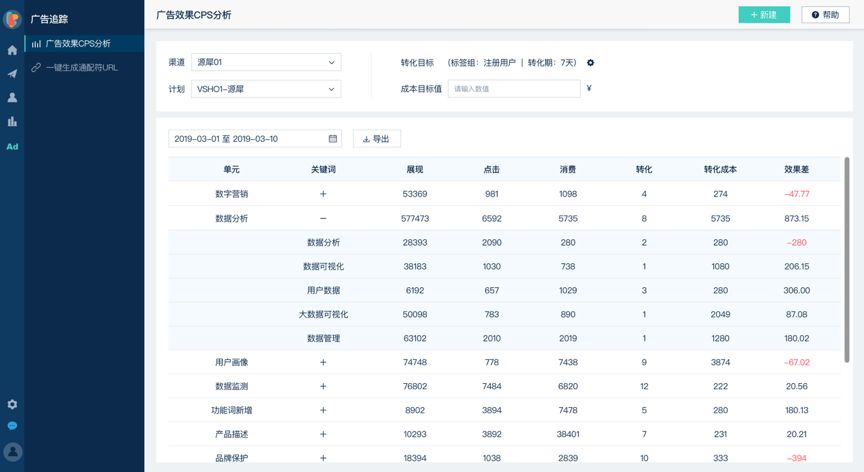
Task: Open calendar icon in date range field
Action: 332,139
